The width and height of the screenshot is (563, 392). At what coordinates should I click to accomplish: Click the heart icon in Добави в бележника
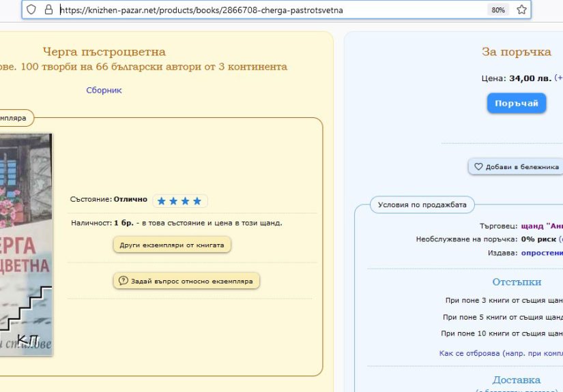coord(478,167)
